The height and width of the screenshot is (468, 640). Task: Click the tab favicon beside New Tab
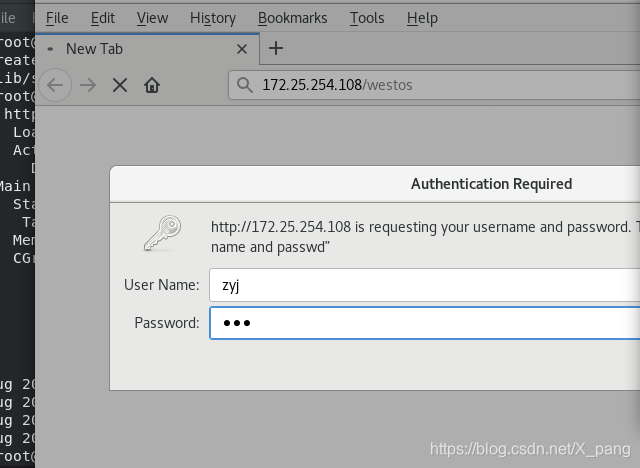(50, 49)
